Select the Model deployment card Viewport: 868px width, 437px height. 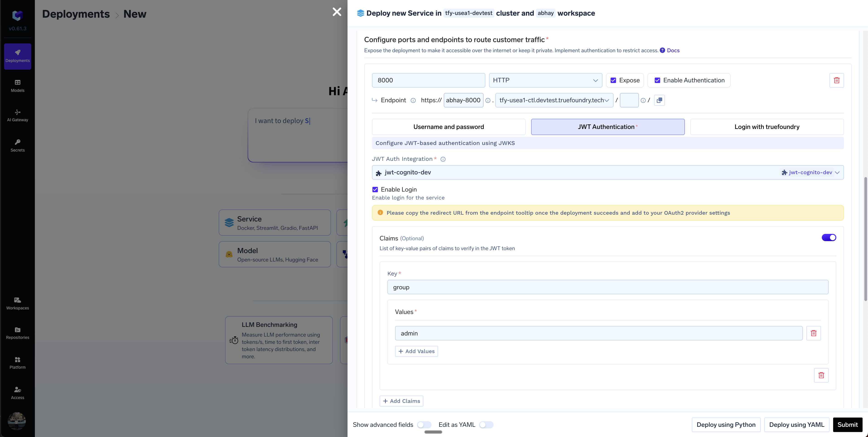[x=275, y=254]
